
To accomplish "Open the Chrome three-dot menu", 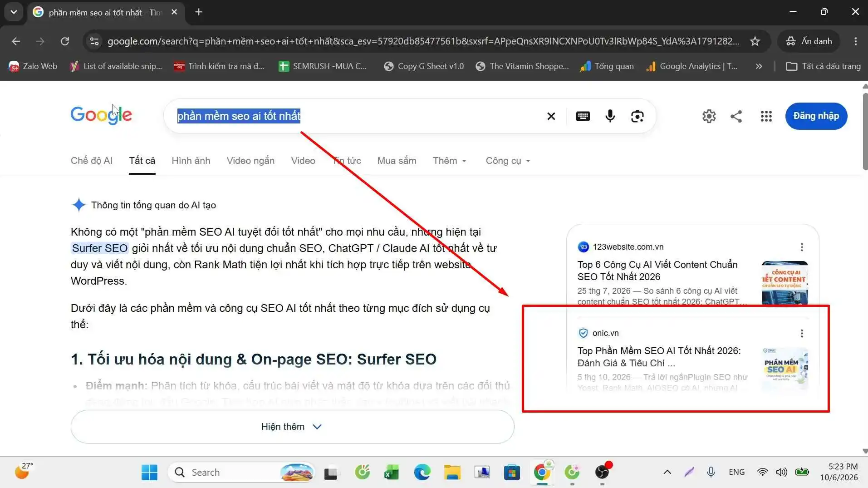I will [x=855, y=41].
